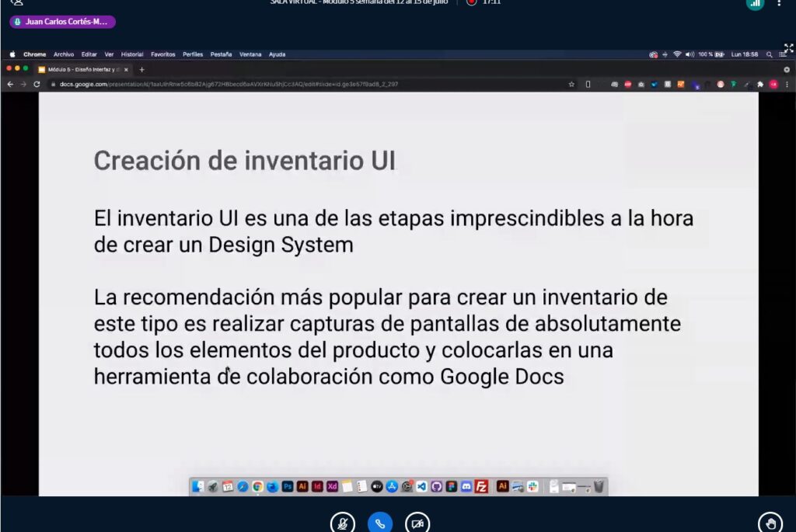
Task: Open Reminders from the dock
Action: tap(362, 487)
